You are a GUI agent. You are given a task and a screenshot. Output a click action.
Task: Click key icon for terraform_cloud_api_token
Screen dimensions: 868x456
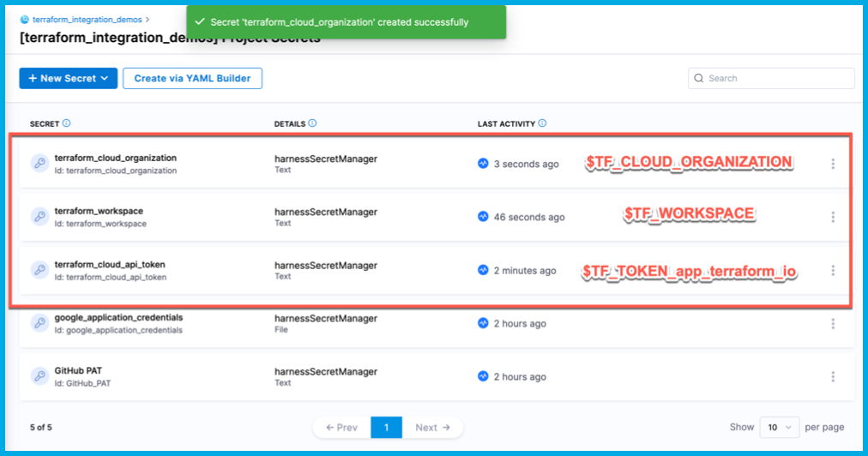(39, 270)
